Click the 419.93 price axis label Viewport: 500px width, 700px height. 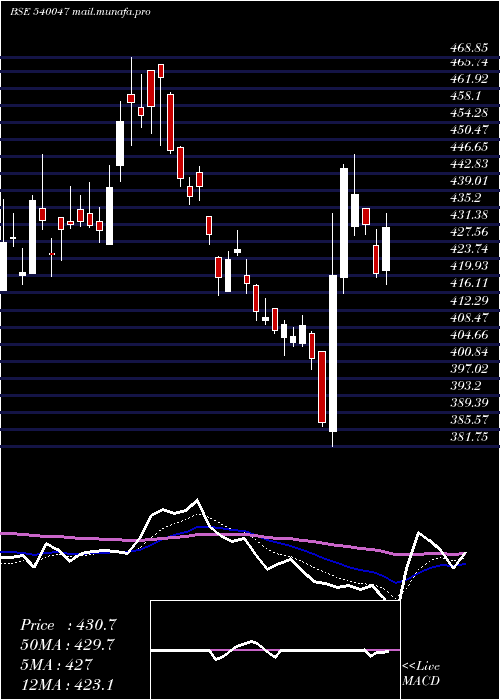[469, 266]
